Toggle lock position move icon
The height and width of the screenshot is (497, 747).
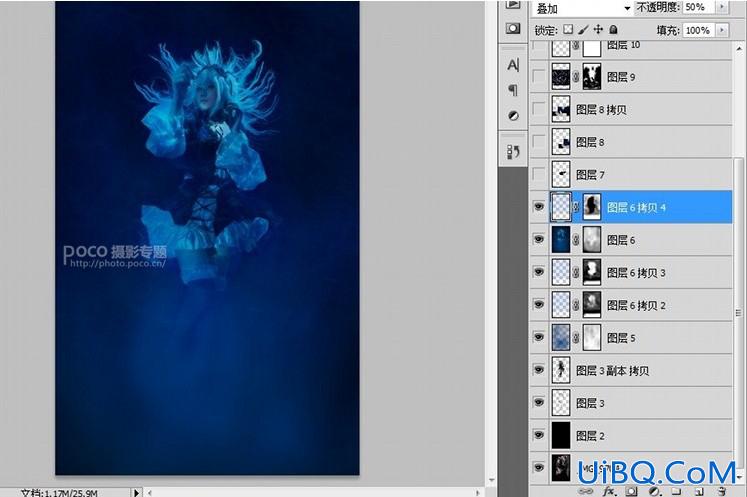598,30
